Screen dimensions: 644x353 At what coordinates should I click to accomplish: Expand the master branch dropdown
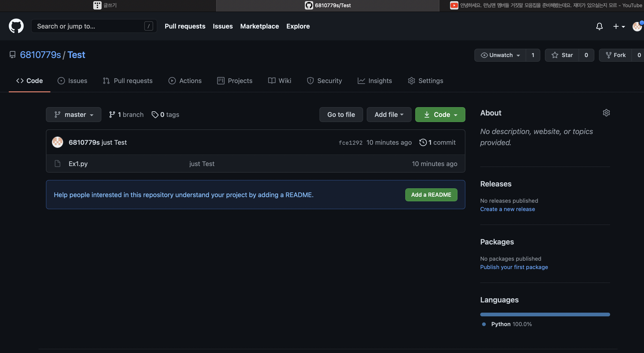74,115
